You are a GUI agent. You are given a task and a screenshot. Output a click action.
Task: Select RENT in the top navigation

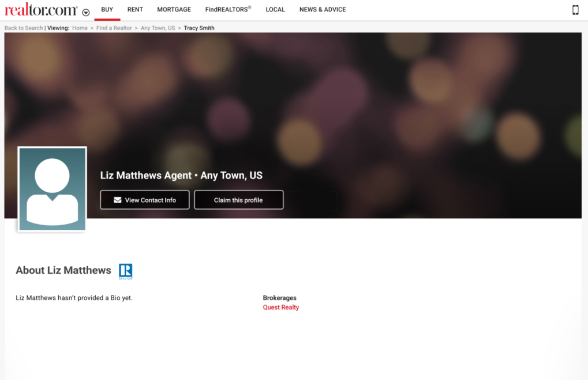click(x=135, y=10)
